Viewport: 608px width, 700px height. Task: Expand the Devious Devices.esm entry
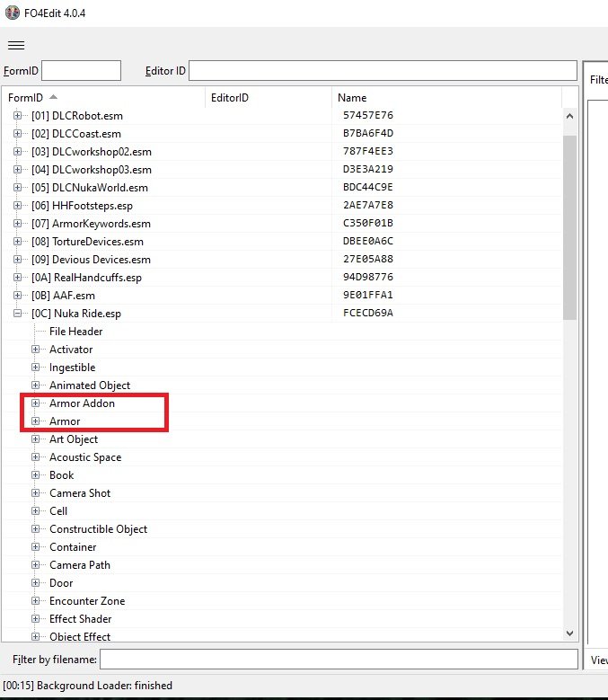pos(18,260)
